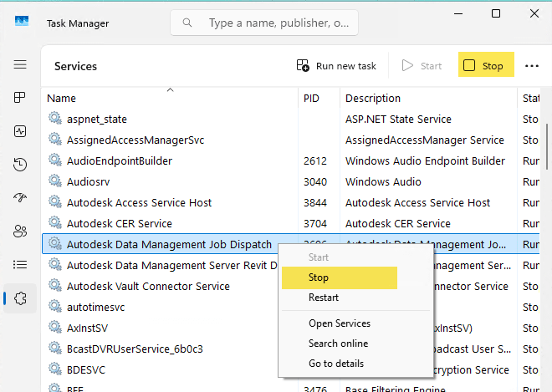552x392 pixels.
Task: Select the autotimesvc service name
Action: (x=95, y=308)
